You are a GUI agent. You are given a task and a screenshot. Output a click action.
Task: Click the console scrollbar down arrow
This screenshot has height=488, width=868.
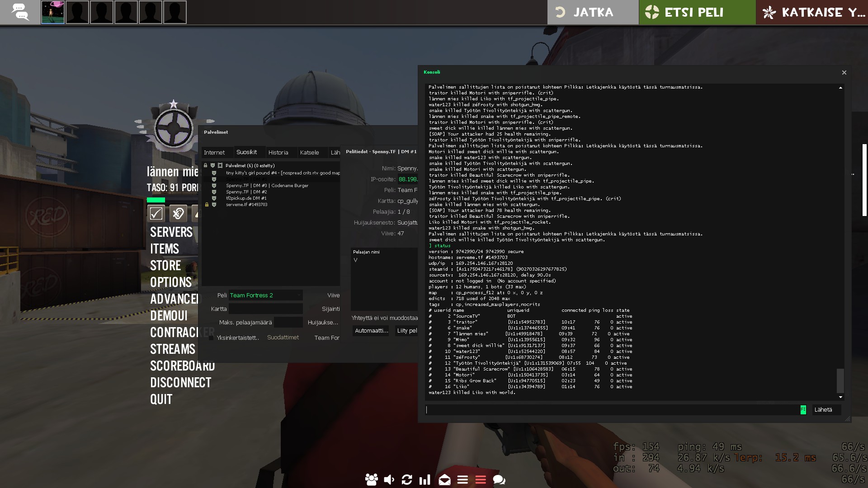click(x=840, y=397)
